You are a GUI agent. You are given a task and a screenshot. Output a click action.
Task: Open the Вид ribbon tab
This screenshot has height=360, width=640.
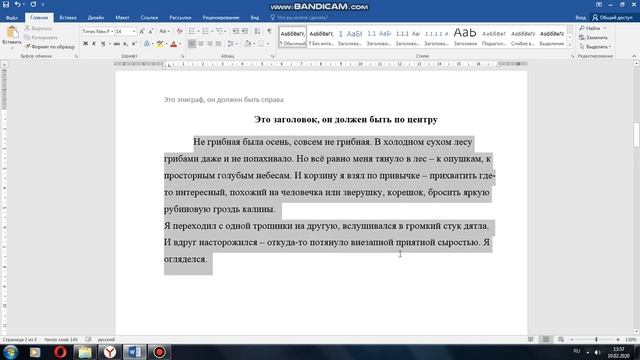pos(255,18)
